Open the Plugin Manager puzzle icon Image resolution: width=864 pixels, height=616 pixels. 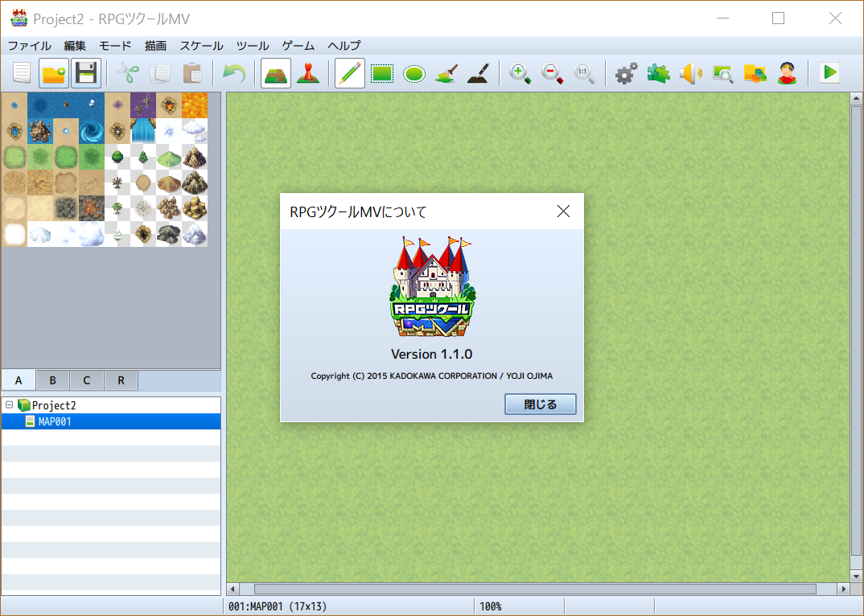(x=659, y=73)
